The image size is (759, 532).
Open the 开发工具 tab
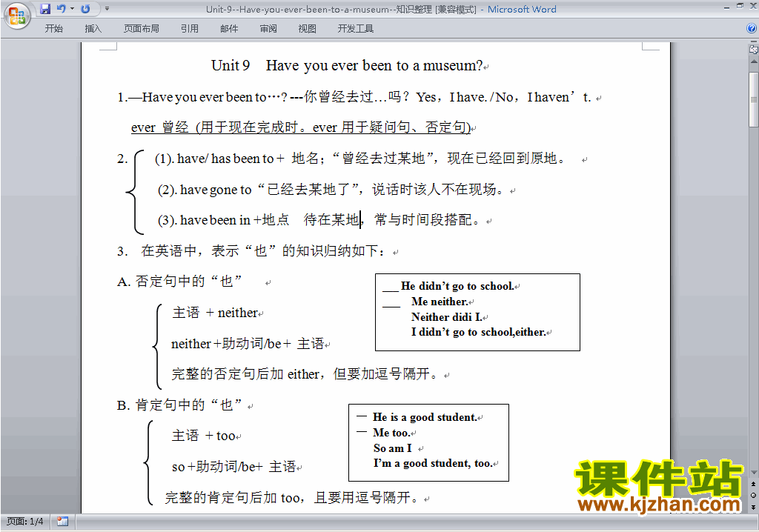tap(356, 29)
